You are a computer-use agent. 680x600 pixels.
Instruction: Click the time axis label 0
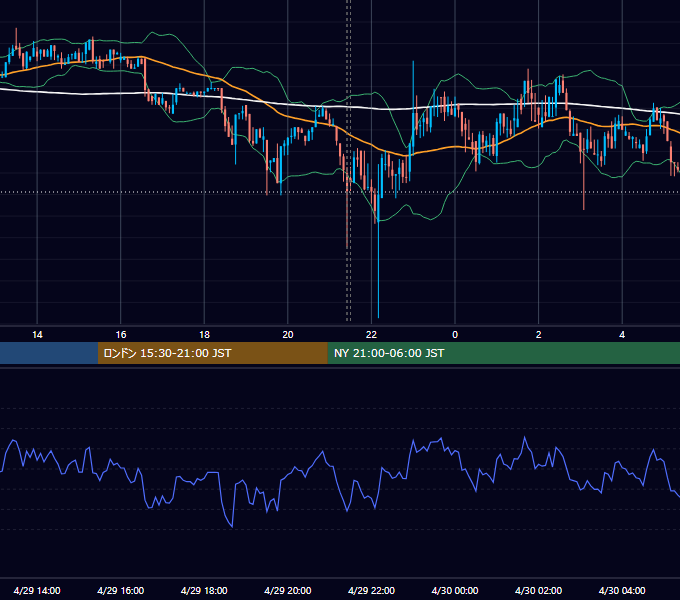(455, 335)
